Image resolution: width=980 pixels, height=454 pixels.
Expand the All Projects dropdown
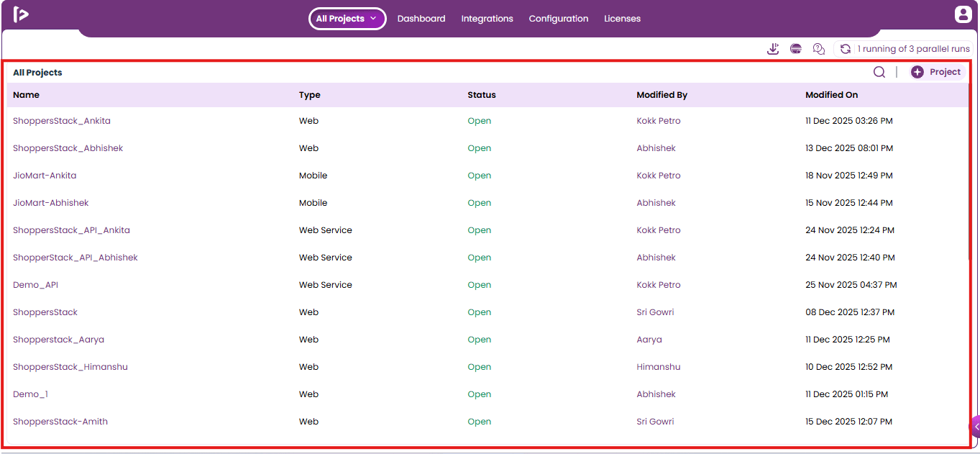tap(347, 19)
